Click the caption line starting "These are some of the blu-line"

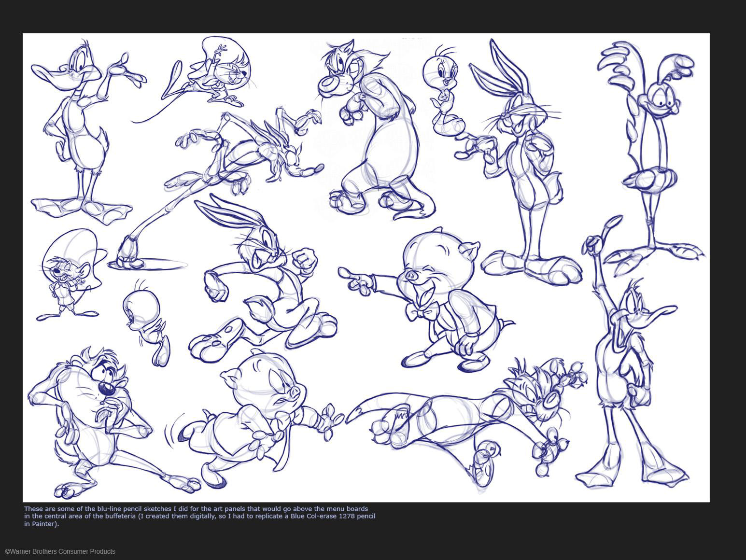click(196, 508)
